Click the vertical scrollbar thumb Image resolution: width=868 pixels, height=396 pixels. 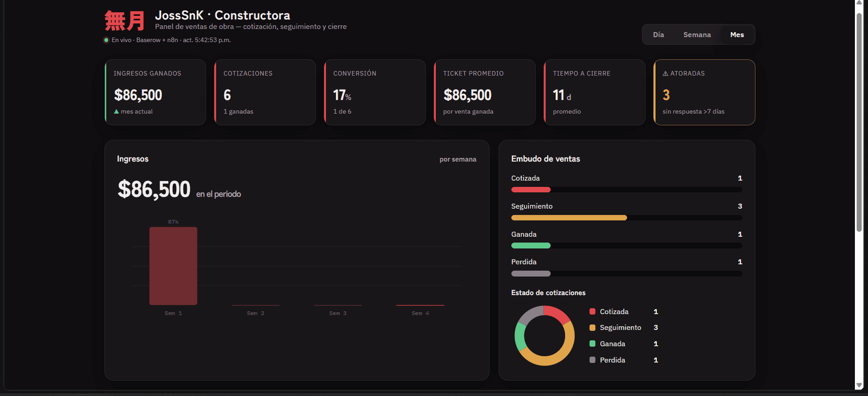coord(859,122)
